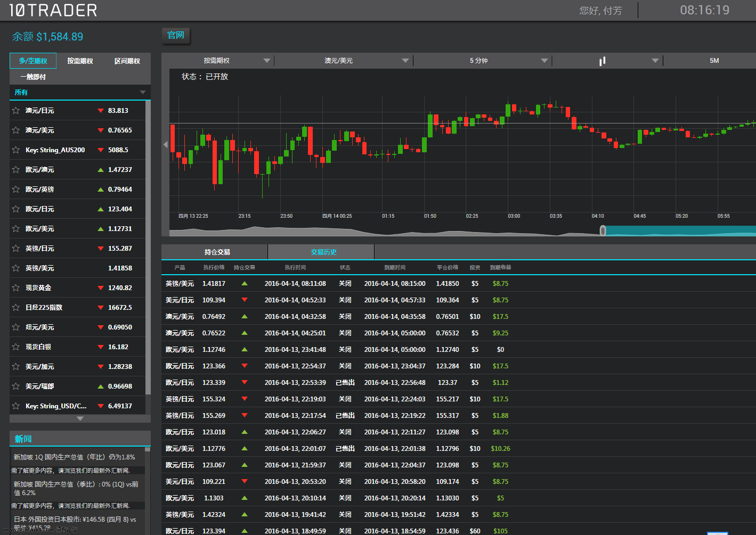This screenshot has height=535, width=756.
Task: Click favorite star for Key: String_USD/C...
Action: coord(16,406)
